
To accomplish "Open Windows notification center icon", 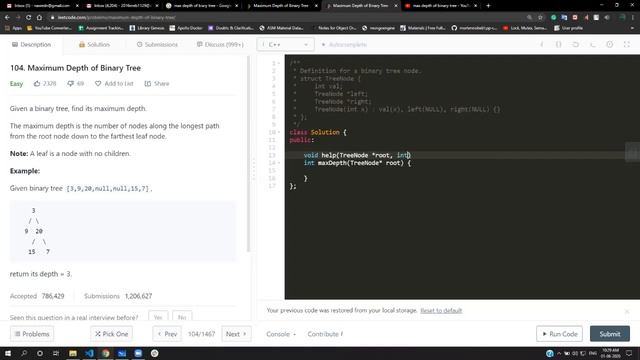I will [x=629, y=353].
